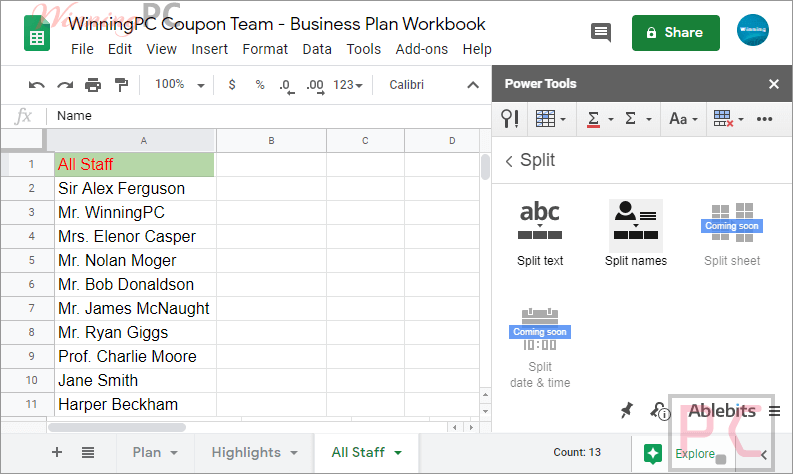Open the All Staff tab dropdown arrow
Screen dimensions: 793x474
coord(398,453)
